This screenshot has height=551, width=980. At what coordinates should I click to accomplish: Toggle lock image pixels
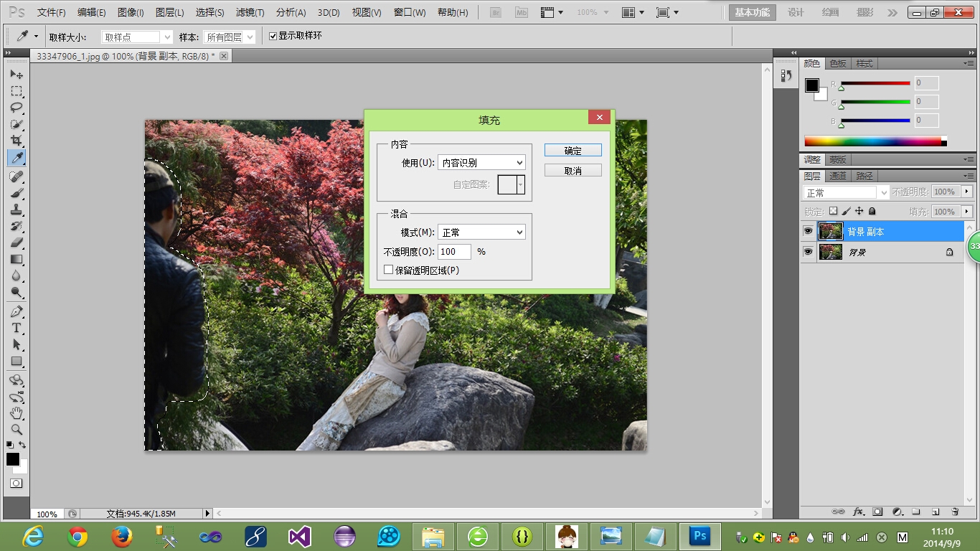(847, 212)
